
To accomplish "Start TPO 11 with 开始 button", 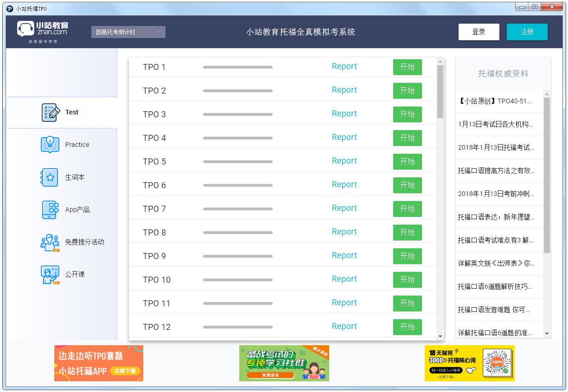I will [408, 303].
